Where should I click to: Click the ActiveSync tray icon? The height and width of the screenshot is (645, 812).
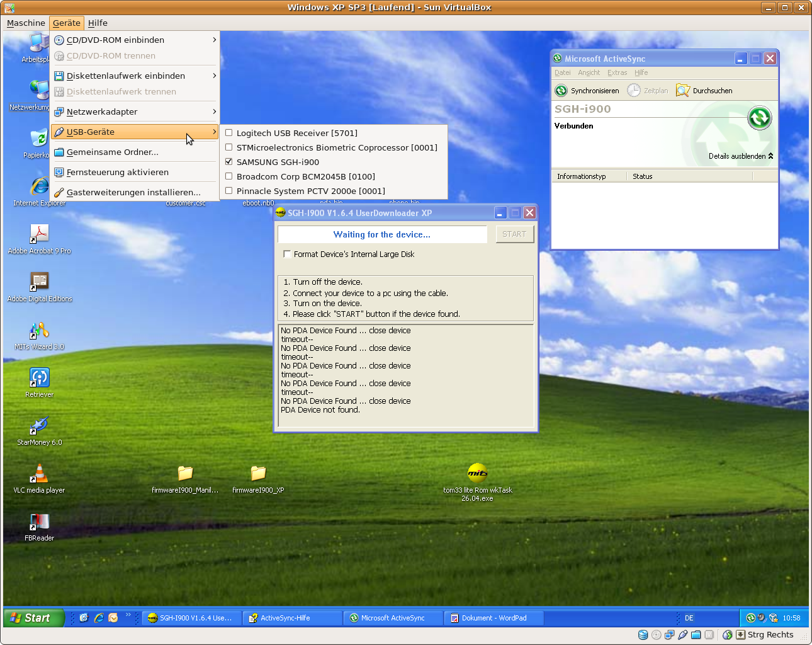click(x=750, y=618)
